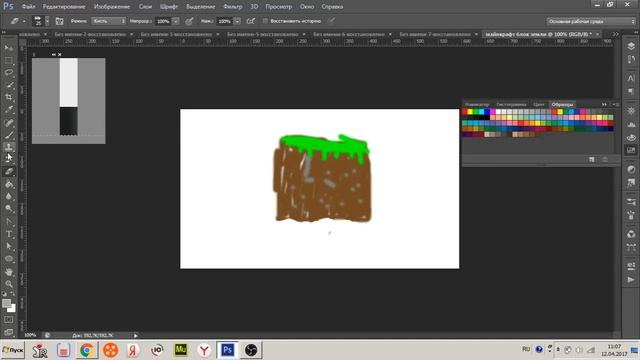
Task: Click the opacity percentage field
Action: [163, 21]
